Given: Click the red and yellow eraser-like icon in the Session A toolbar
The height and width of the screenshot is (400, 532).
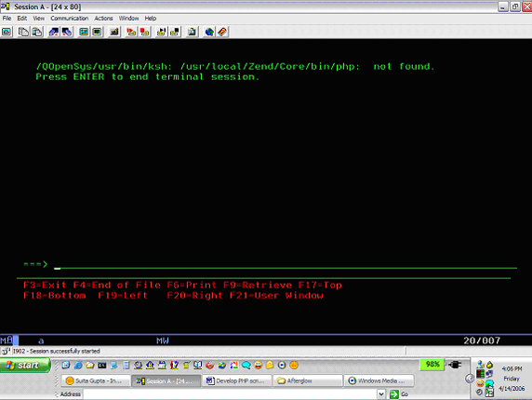Looking at the screenshot, I should pyautogui.click(x=222, y=33).
